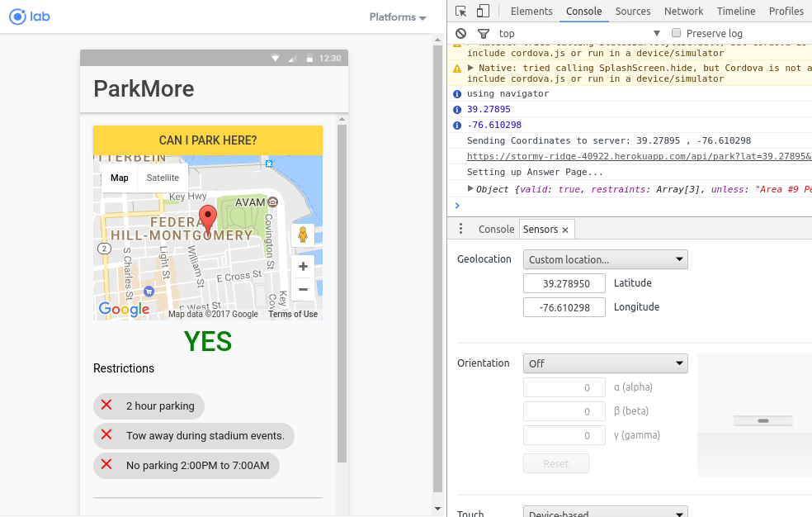
Task: Click the Latitude input field
Action: tap(564, 283)
